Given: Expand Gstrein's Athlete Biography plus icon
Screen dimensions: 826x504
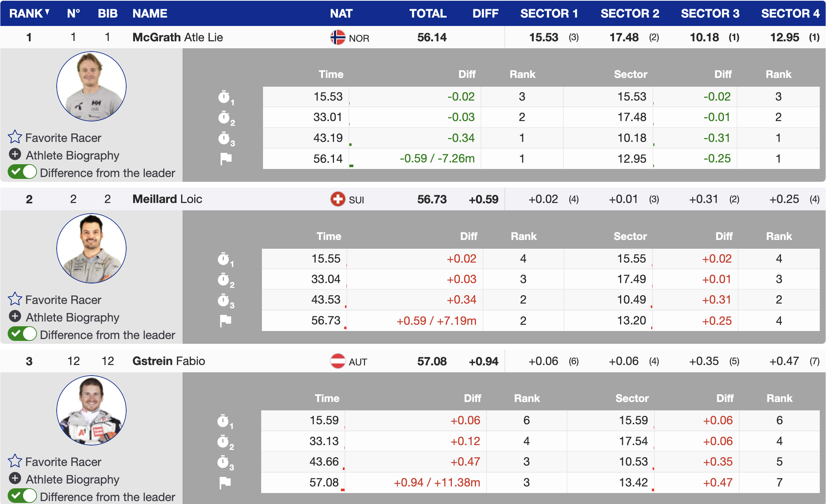Looking at the screenshot, I should [15, 478].
